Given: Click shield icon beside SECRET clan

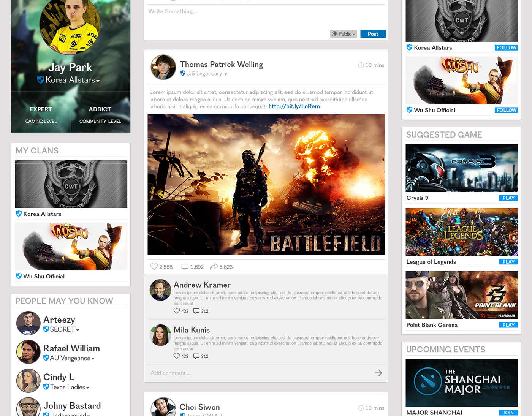Looking at the screenshot, I should point(46,329).
